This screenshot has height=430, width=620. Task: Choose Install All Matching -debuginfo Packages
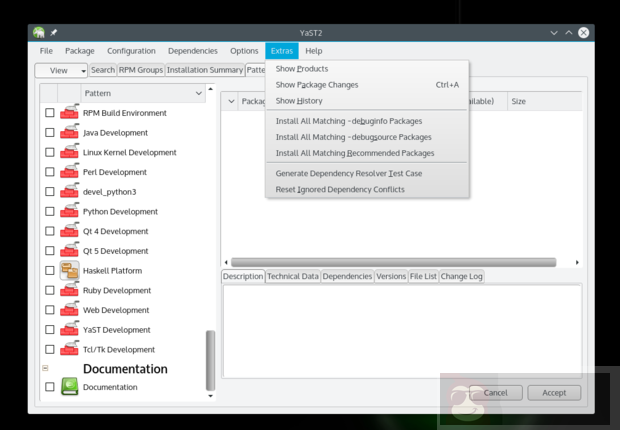(367, 121)
